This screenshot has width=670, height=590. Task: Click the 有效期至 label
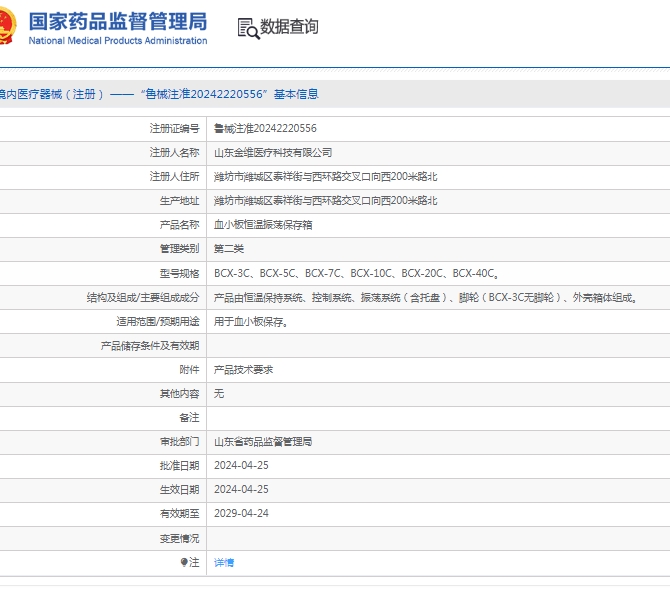click(x=179, y=513)
